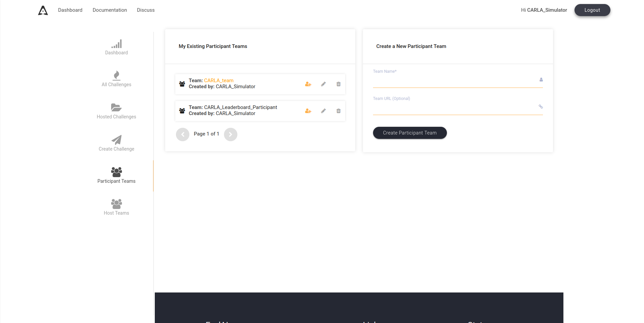The image size is (644, 323).
Task: Focus the Team Name input field
Action: [x=455, y=81]
